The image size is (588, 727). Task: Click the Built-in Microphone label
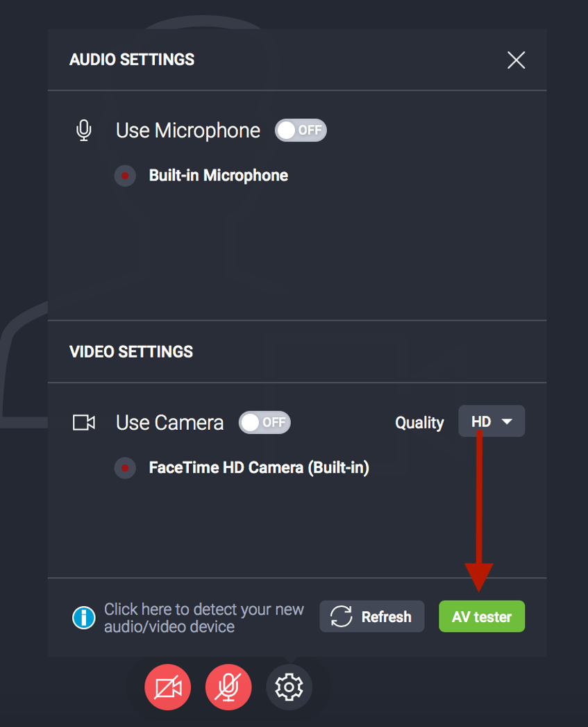click(x=218, y=176)
